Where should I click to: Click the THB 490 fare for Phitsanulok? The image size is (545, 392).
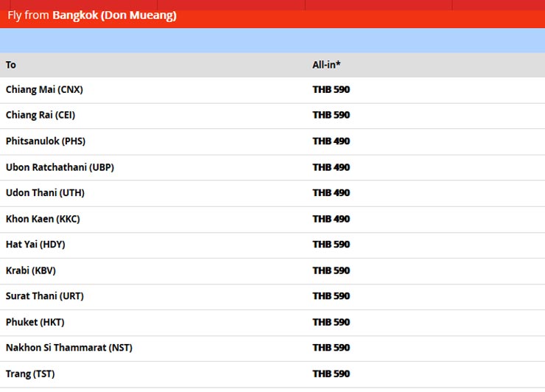coord(331,141)
